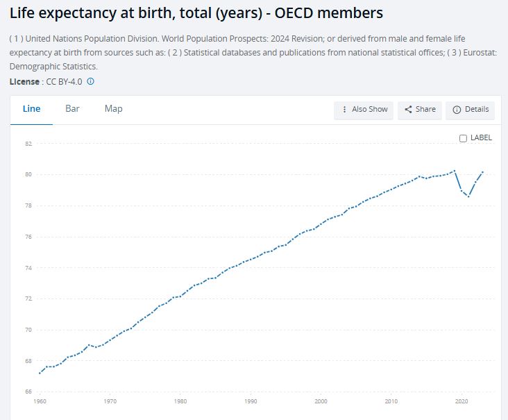
Task: Click the peak data point before 2020 drop
Action: point(454,170)
